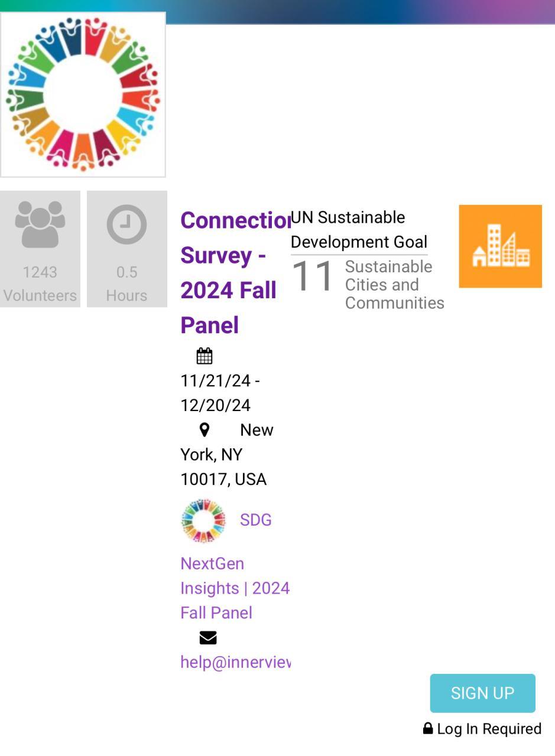
Task: Click the New York, NY 10017 address
Action: point(227,455)
